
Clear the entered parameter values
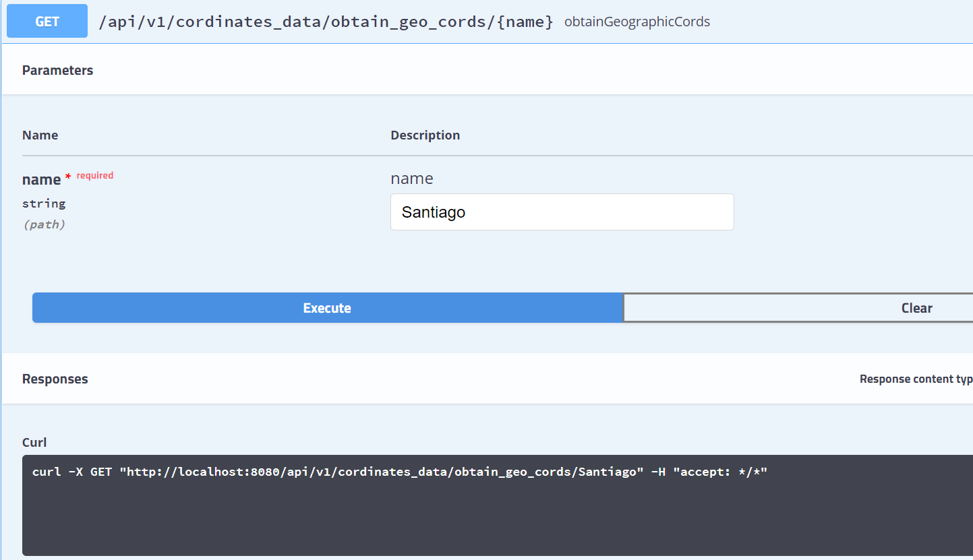pyautogui.click(x=916, y=307)
